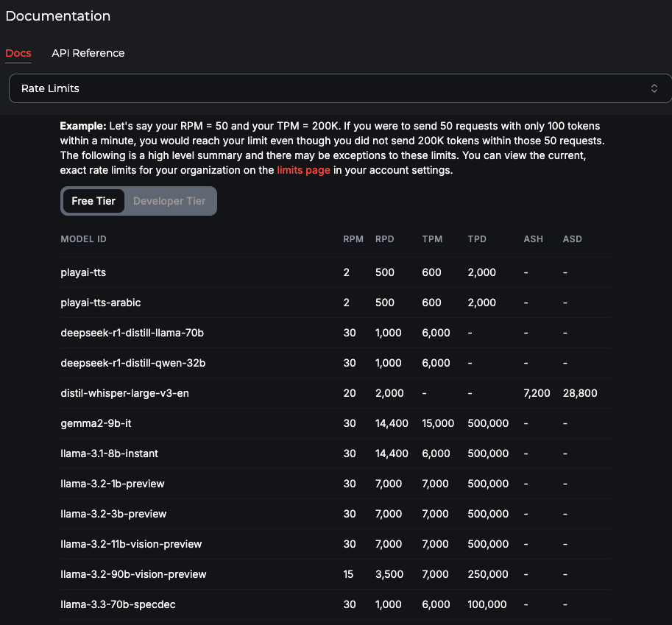Click the RPM value 15 for llama-3.2-90b-vision-preview
Viewport: 672px width, 625px height.
click(348, 574)
